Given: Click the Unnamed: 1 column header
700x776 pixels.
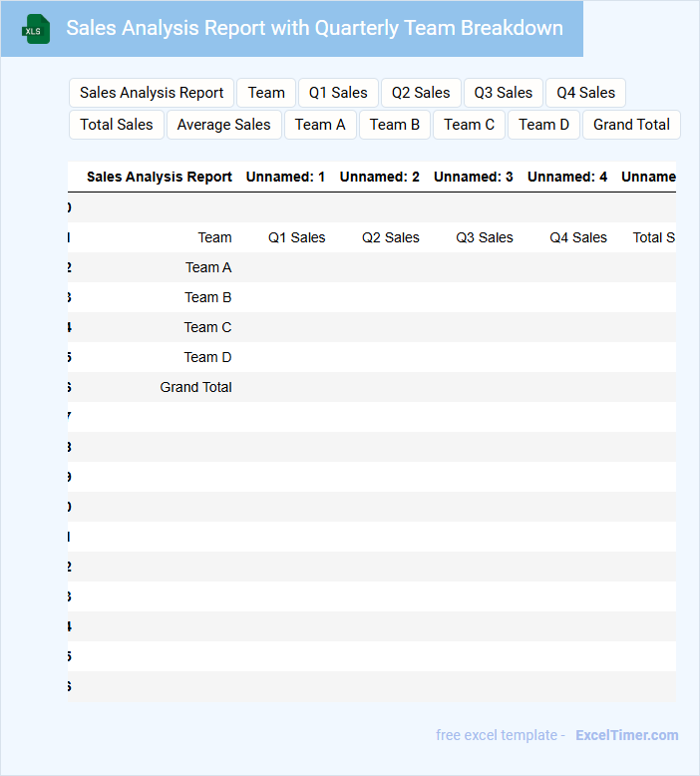Looking at the screenshot, I should tap(285, 177).
